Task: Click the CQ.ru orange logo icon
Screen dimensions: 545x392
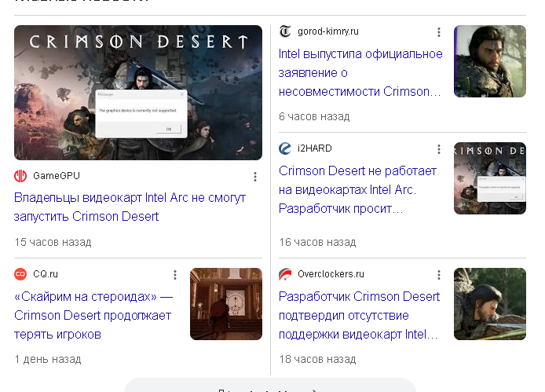Action: (20, 274)
